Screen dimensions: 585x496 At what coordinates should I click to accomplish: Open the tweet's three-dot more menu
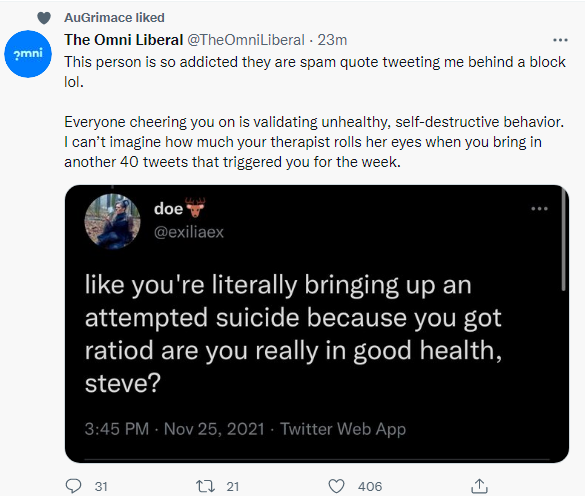pyautogui.click(x=560, y=40)
